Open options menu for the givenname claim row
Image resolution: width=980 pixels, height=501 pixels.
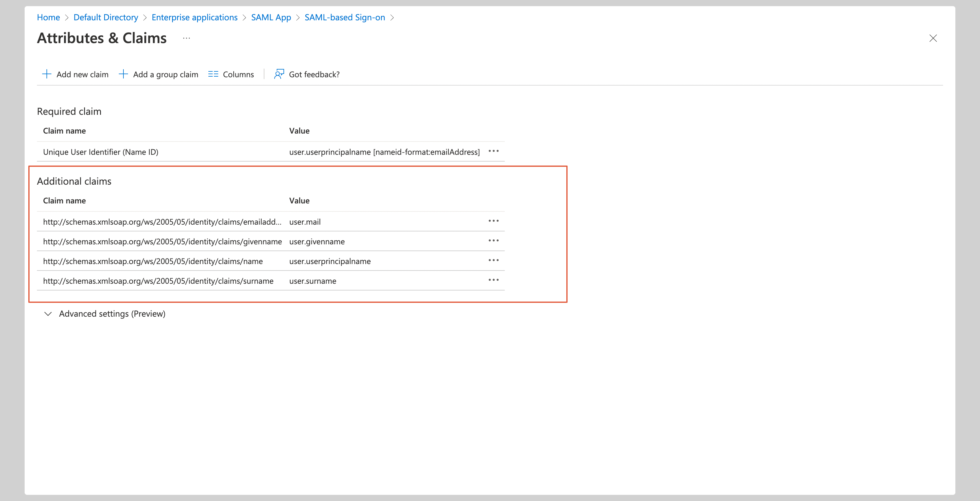pos(493,241)
